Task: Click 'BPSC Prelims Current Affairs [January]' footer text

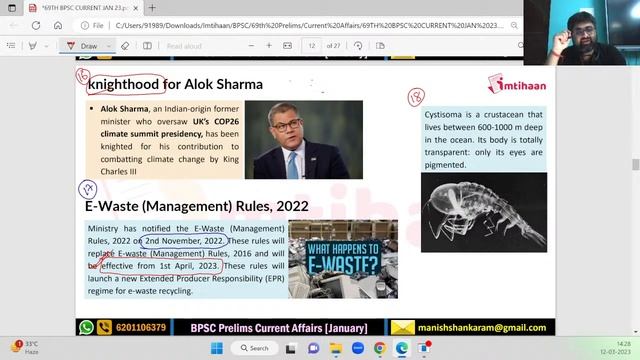Action: pos(279,328)
